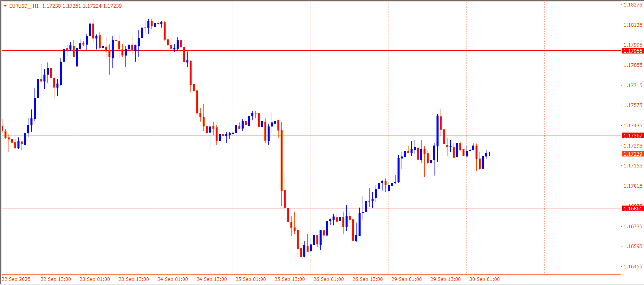The width and height of the screenshot is (644, 285).
Task: Click the 1.16455 price scale value
Action: coord(633,267)
